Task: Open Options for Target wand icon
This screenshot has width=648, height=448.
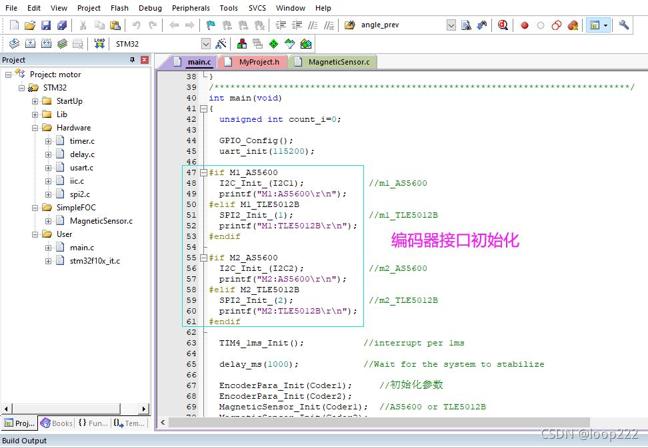Action: coord(221,43)
